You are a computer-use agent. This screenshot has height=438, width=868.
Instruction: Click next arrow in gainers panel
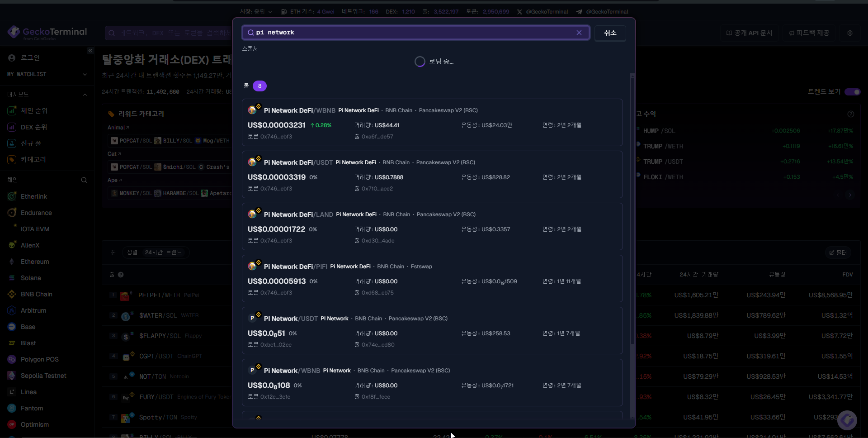coord(850,195)
